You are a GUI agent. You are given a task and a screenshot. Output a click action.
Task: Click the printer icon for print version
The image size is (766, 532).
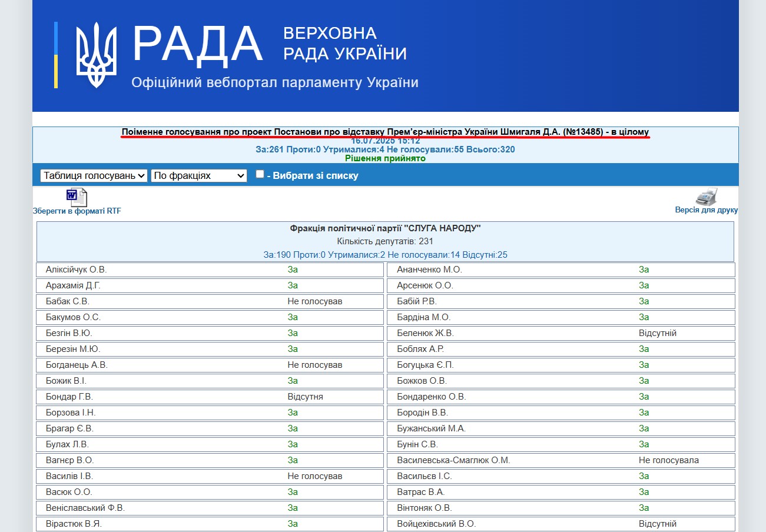click(x=707, y=197)
